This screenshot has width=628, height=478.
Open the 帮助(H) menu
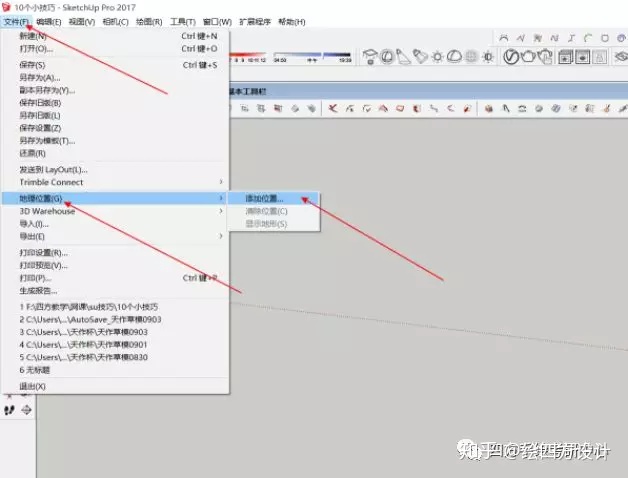click(x=292, y=22)
